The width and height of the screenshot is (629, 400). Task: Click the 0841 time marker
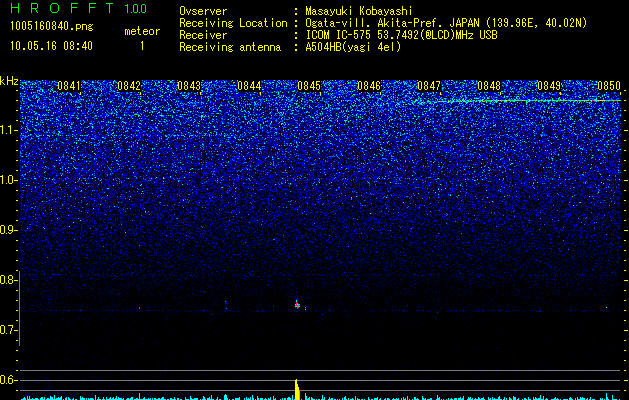[69, 86]
